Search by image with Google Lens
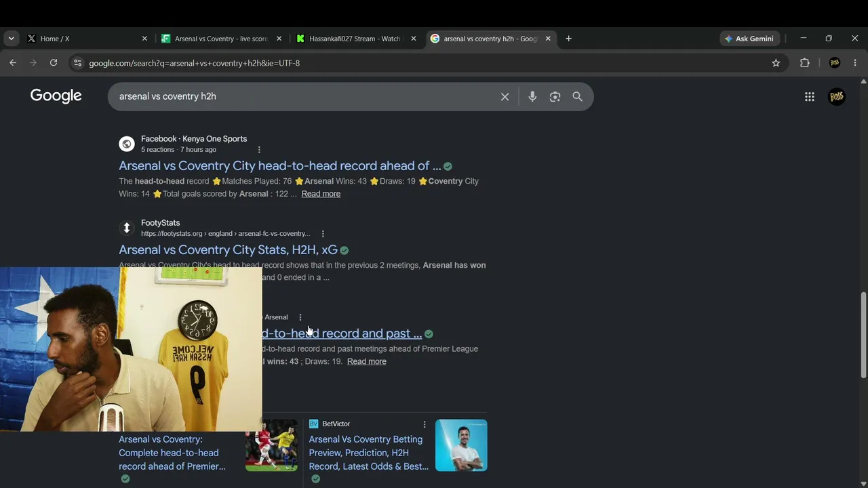Screen dimensions: 868x488 tap(555, 97)
